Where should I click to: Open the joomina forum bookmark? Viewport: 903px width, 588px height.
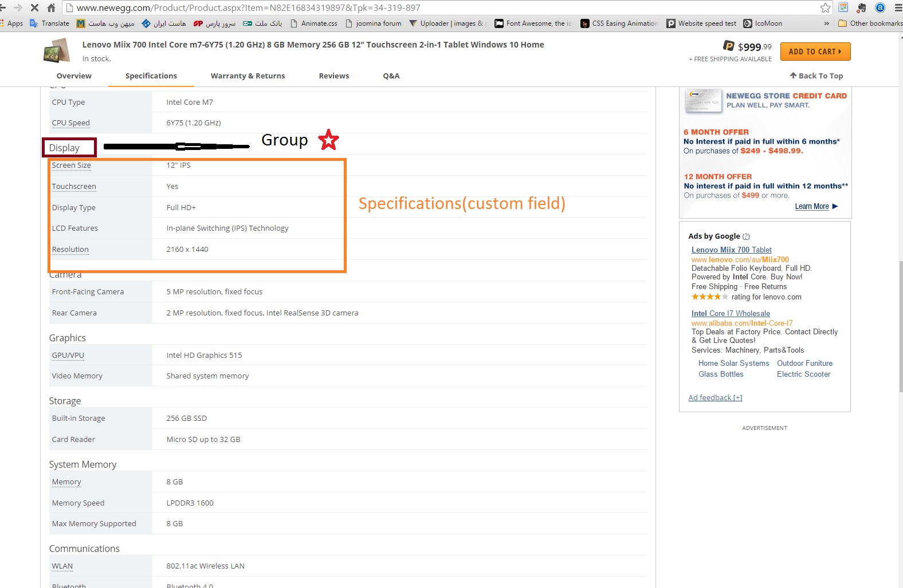373,23
